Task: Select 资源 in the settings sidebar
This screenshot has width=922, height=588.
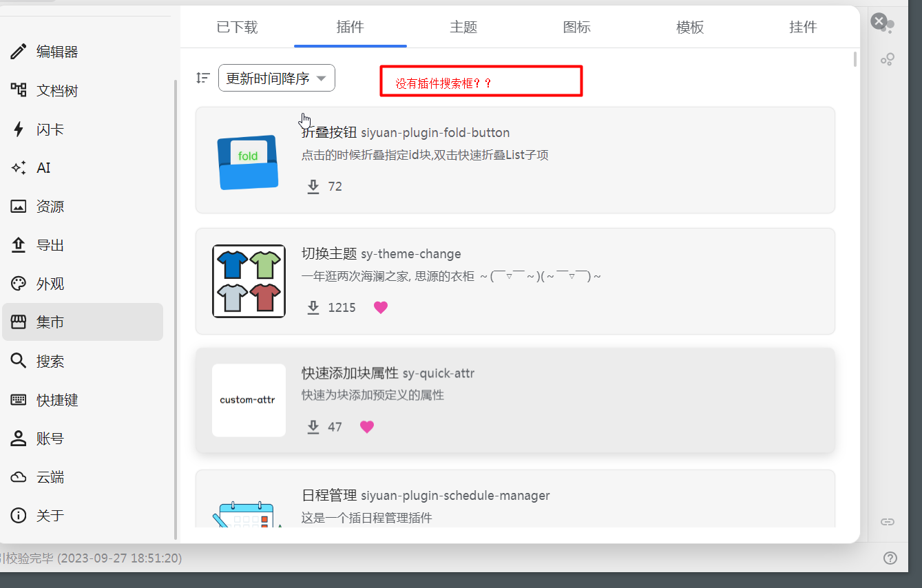Action: [x=83, y=207]
